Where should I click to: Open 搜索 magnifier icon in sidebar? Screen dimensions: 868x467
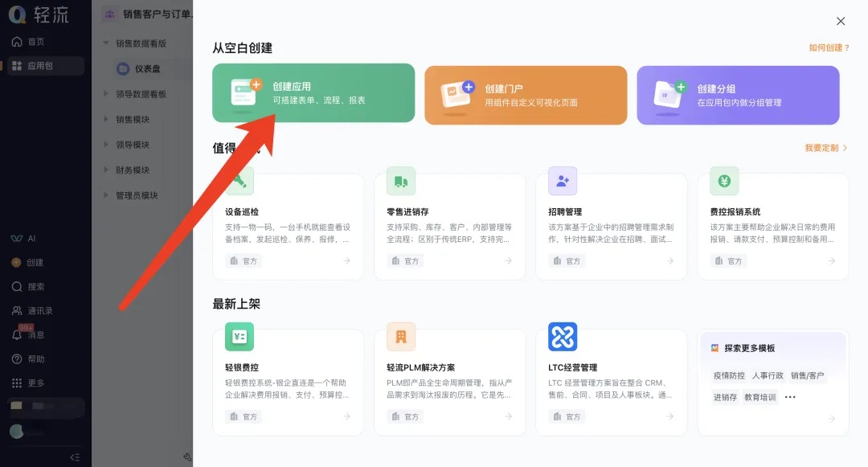[x=17, y=287]
